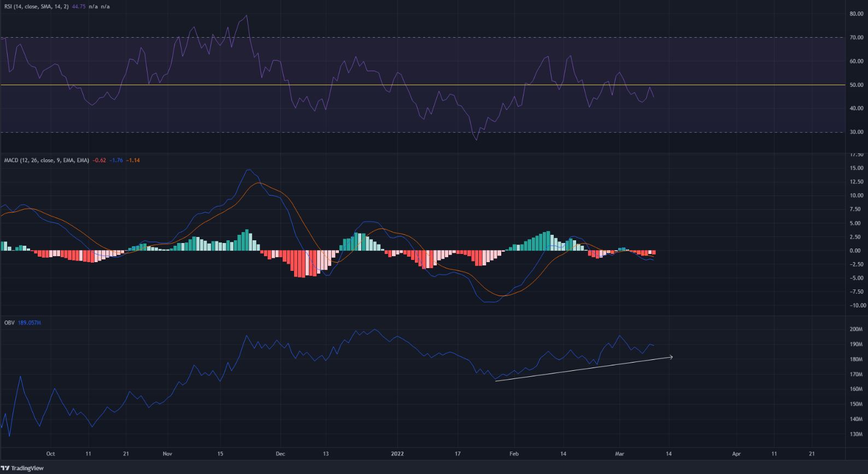The width and height of the screenshot is (868, 474).
Task: Click the blue MACD value -1.76
Action: [116, 161]
